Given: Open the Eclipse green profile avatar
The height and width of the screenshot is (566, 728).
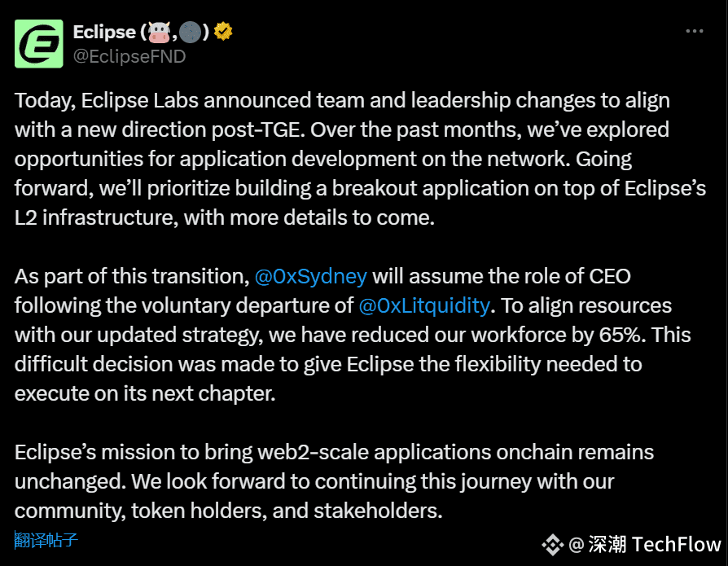Looking at the screenshot, I should [x=38, y=44].
